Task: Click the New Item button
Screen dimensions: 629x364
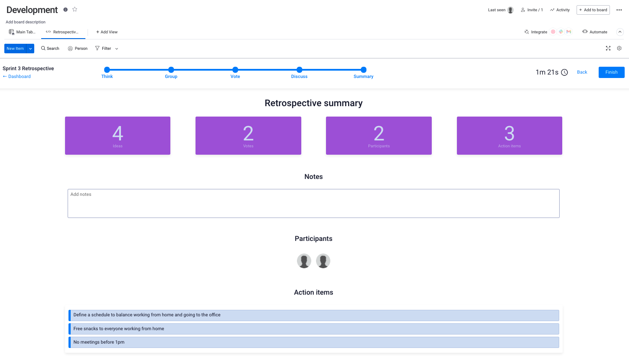Action: tap(15, 49)
